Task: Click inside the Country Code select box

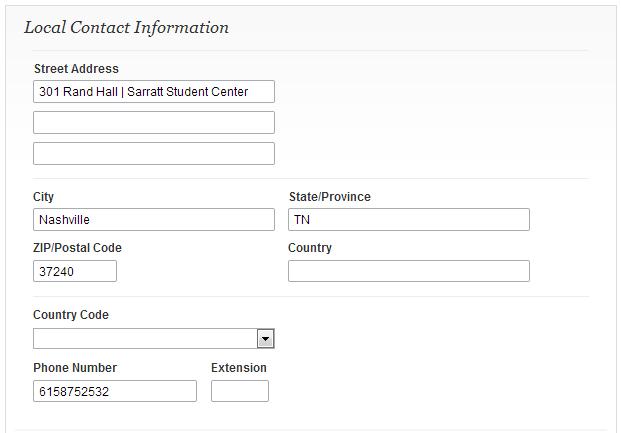Action: [144, 339]
